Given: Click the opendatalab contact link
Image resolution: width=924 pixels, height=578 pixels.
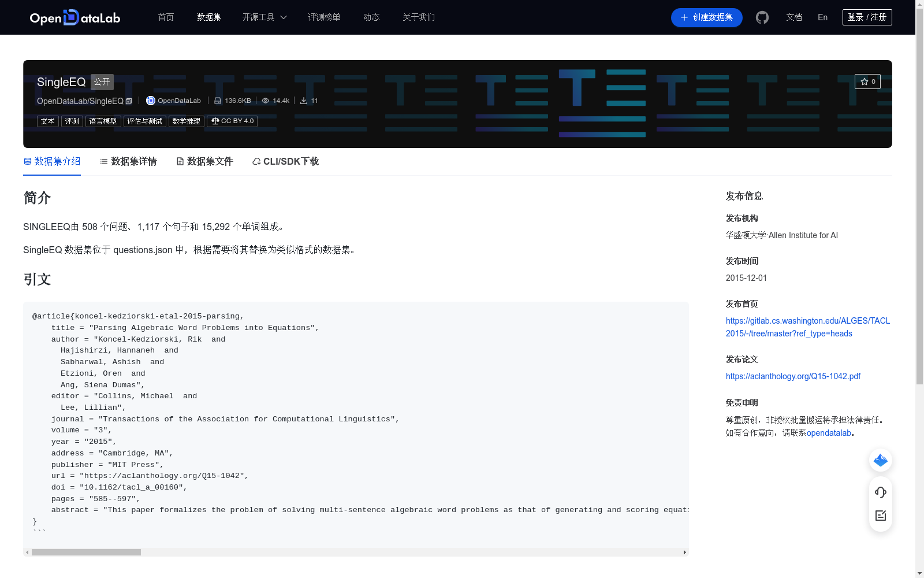Looking at the screenshot, I should [x=829, y=433].
